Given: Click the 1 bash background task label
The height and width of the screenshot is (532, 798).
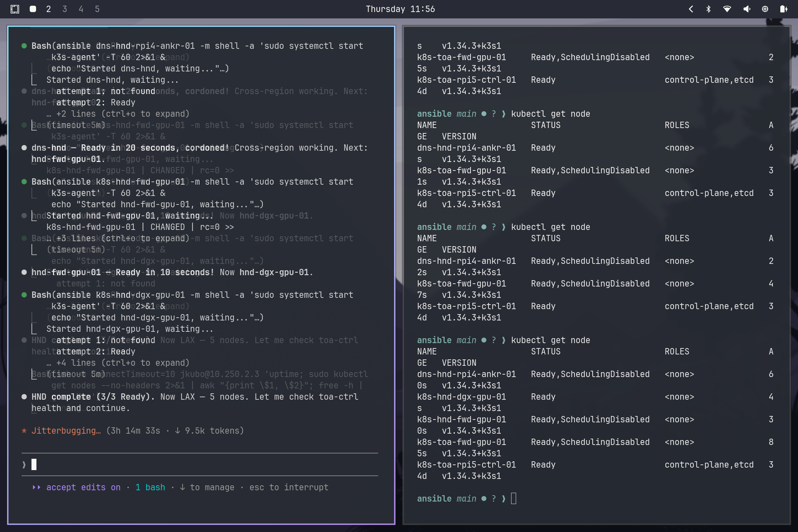Looking at the screenshot, I should 150,487.
